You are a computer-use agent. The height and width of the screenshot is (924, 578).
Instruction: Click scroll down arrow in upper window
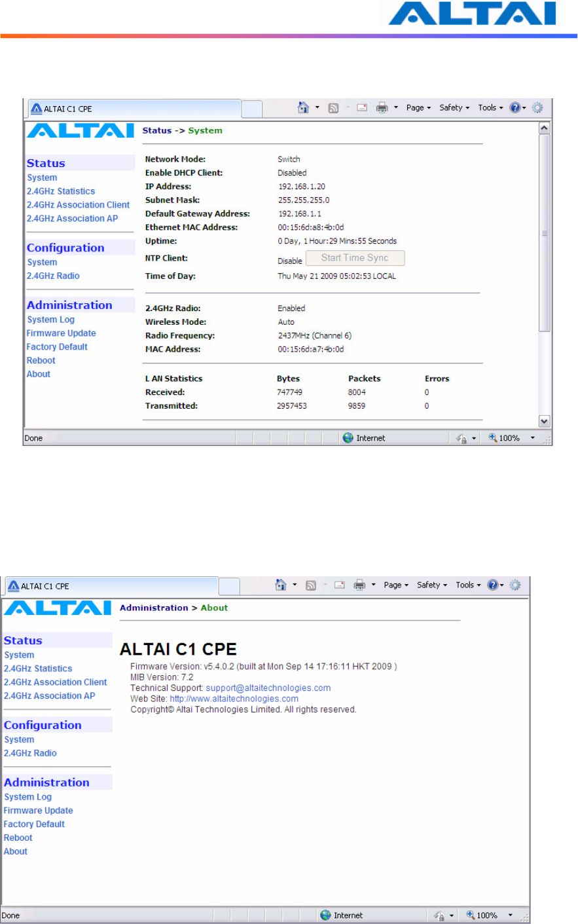tap(544, 421)
